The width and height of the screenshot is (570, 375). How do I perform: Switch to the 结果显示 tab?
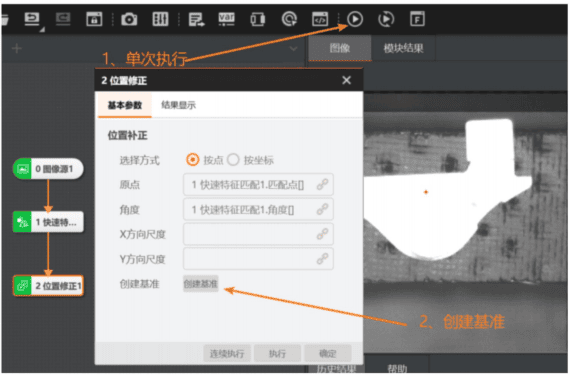(178, 105)
